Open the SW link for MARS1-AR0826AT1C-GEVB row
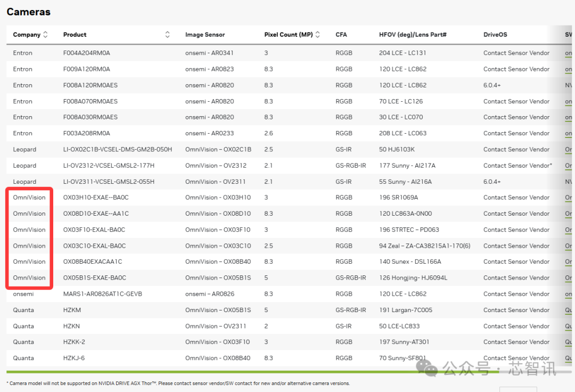575x392 pixels. 569,294
